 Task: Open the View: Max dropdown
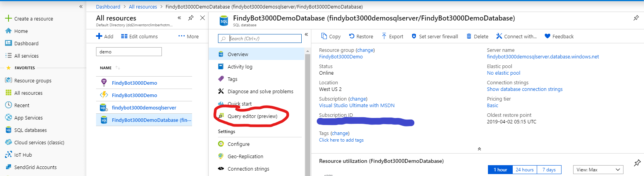(x=598, y=169)
